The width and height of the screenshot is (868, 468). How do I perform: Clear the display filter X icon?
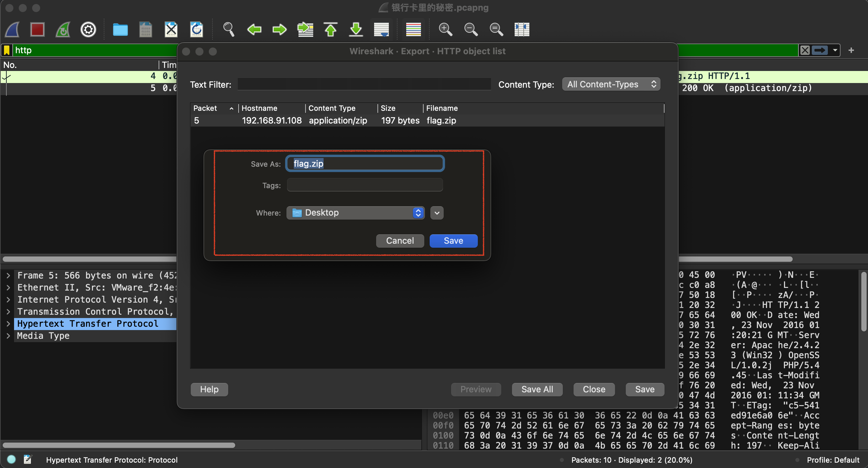pyautogui.click(x=805, y=50)
